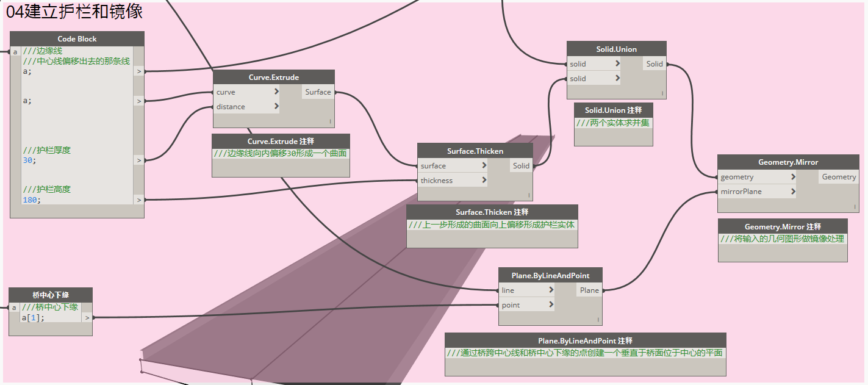The width and height of the screenshot is (868, 385).
Task: Click the lacing icon on Curve.Extrude node
Action: click(330, 122)
